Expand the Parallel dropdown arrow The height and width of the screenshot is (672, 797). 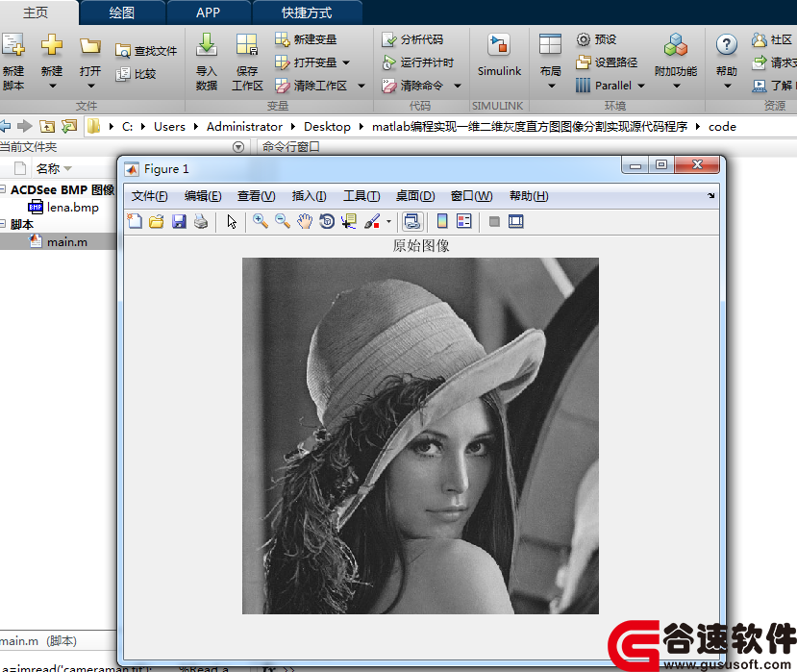pyautogui.click(x=641, y=86)
